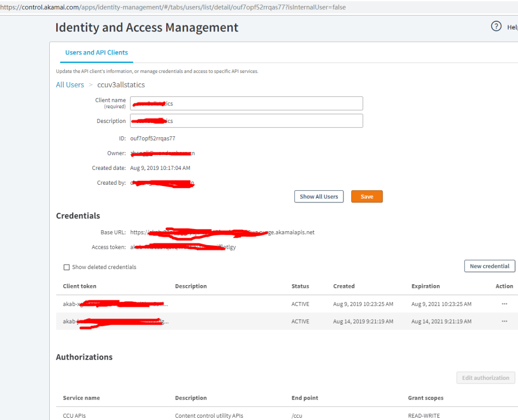Open actions menu for Aug 9 credential
This screenshot has height=420, width=518.
click(x=504, y=304)
